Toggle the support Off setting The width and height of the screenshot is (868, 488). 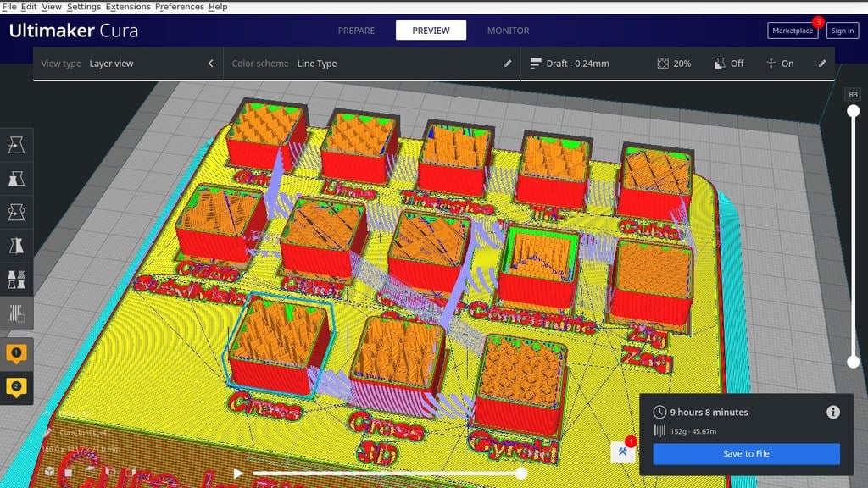click(x=729, y=64)
